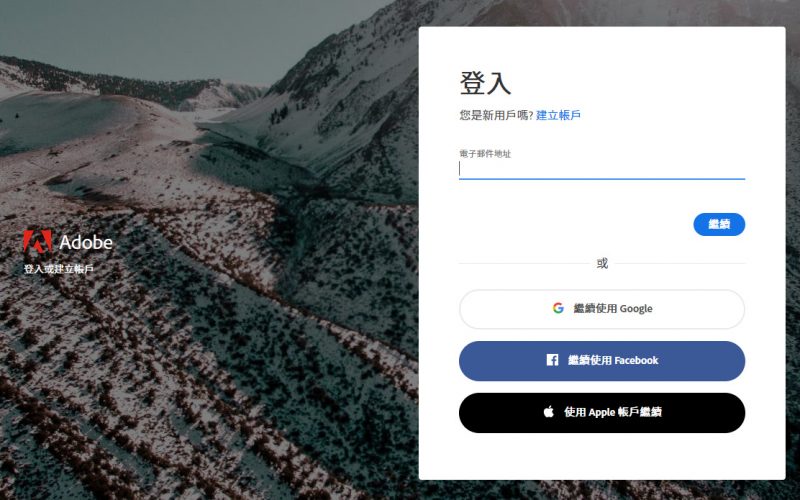Click the 登入 heading

(485, 83)
